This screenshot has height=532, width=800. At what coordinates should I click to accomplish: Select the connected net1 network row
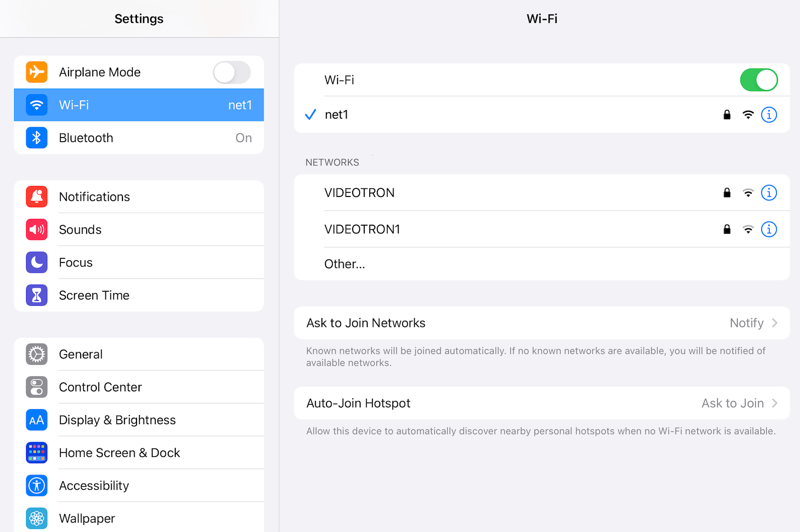point(453,115)
